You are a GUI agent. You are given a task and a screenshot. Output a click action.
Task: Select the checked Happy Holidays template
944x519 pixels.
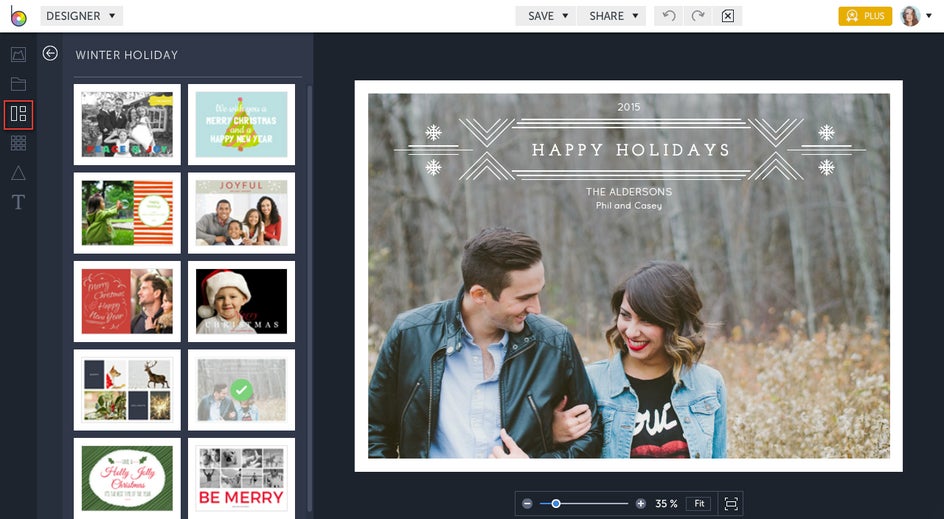coord(241,390)
